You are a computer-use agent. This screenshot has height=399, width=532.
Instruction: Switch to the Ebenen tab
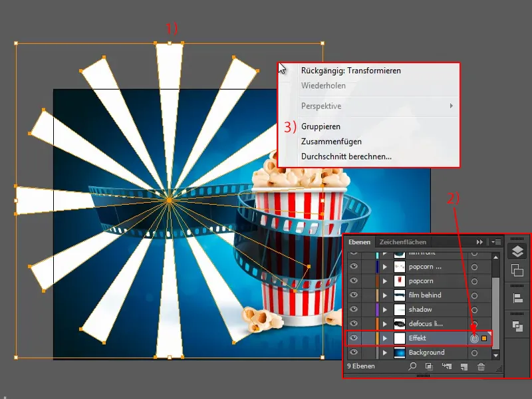click(359, 242)
